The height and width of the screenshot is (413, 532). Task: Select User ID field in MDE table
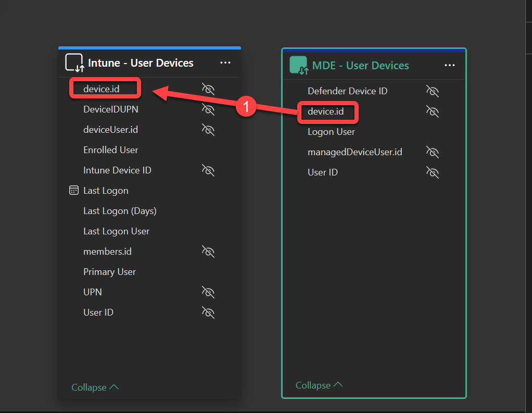(x=323, y=172)
